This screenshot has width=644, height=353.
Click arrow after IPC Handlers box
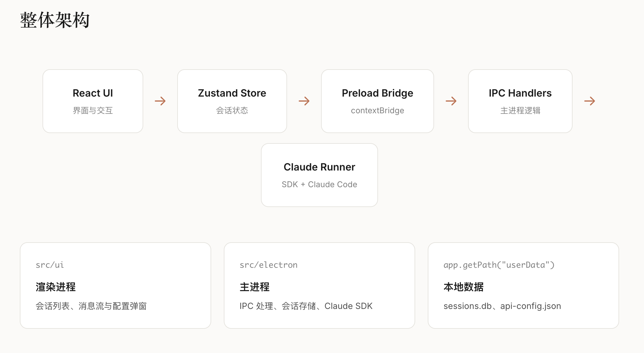tap(590, 101)
